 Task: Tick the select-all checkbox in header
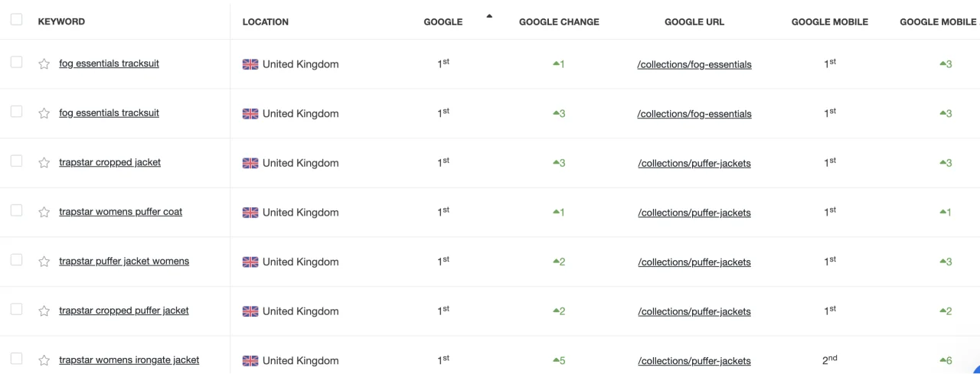[x=16, y=20]
